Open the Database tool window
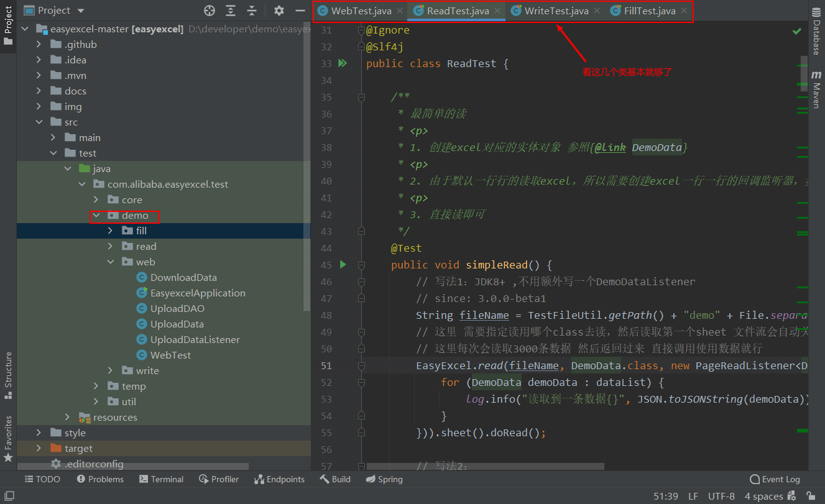 point(817,32)
